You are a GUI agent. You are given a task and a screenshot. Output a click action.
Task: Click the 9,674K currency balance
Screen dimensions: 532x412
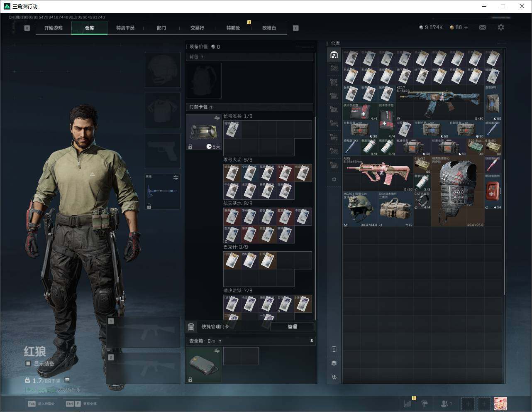coord(431,27)
